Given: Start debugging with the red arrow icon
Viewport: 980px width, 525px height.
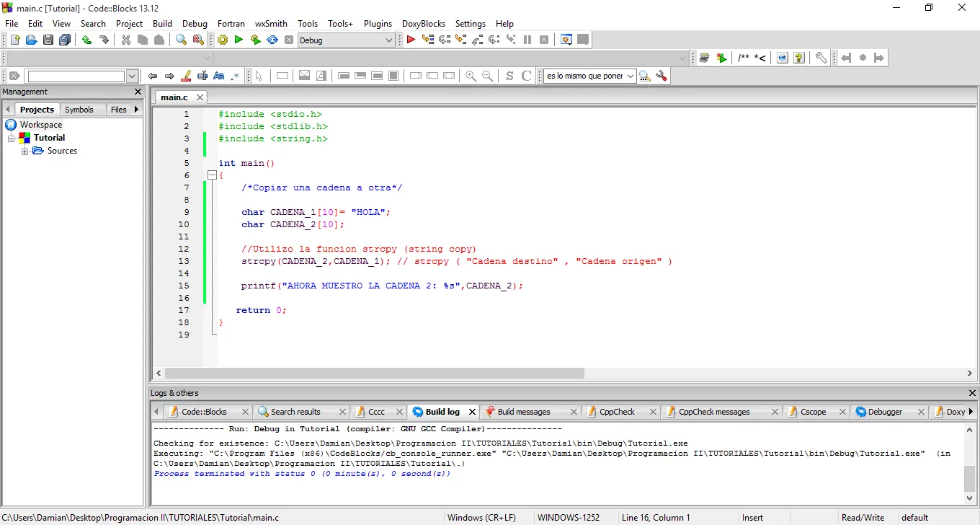Looking at the screenshot, I should tap(411, 40).
